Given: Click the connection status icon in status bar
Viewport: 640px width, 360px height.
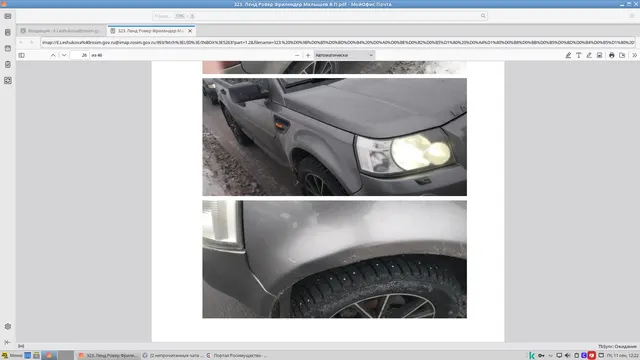Looking at the screenshot, I should (x=21, y=346).
